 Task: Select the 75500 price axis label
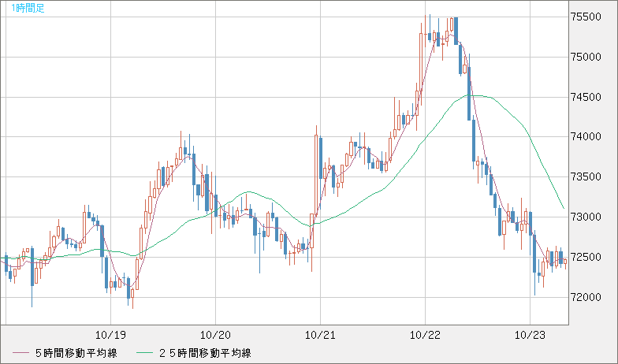coord(586,17)
